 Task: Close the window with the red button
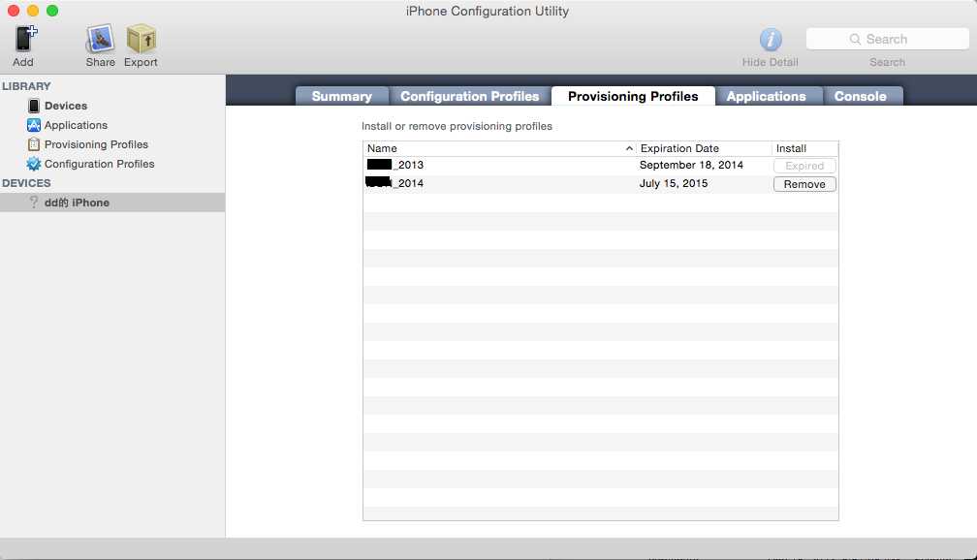(x=14, y=11)
